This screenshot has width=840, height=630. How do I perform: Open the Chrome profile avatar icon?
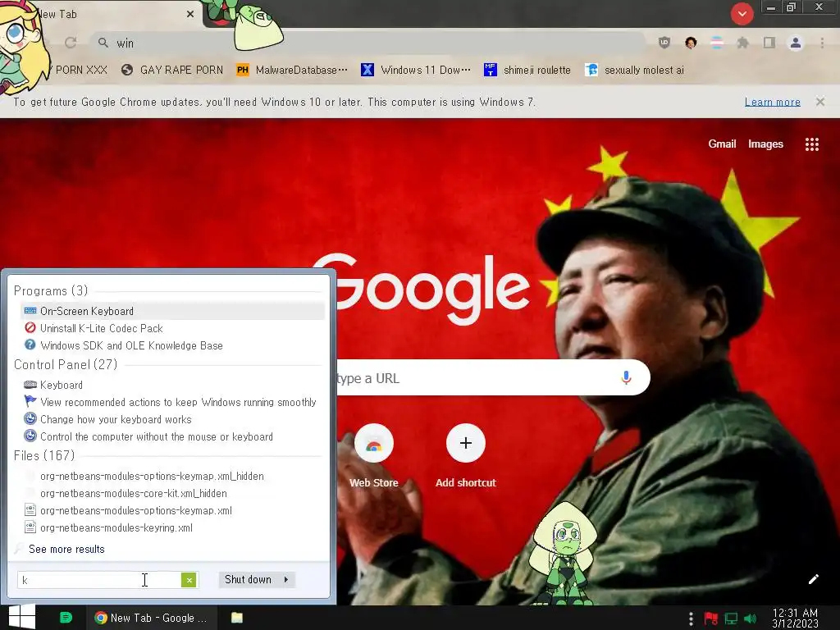(796, 43)
